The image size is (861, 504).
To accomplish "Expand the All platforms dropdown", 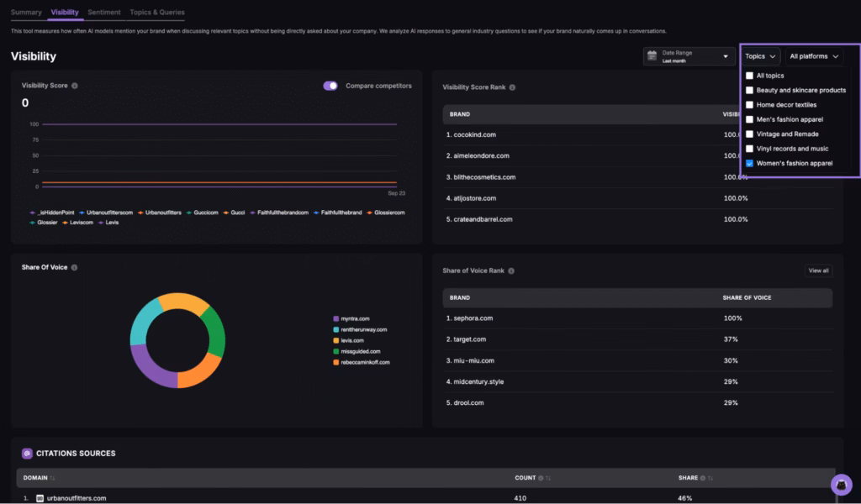I will (x=814, y=56).
